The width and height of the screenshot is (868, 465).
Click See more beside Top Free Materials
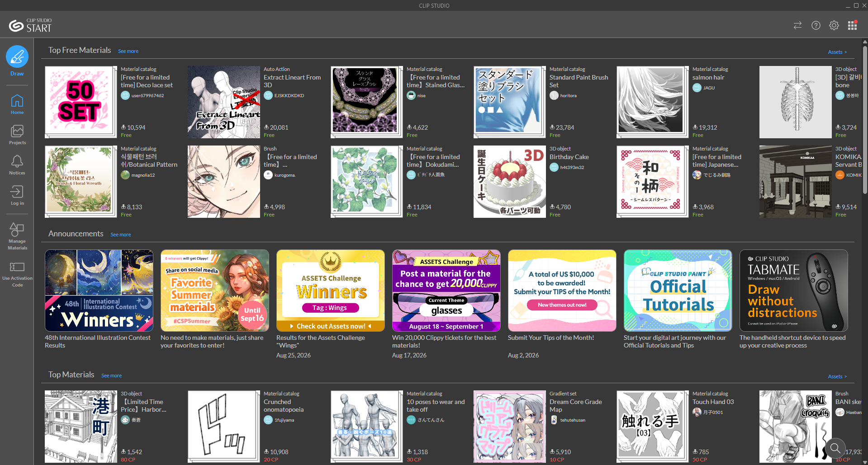(128, 51)
